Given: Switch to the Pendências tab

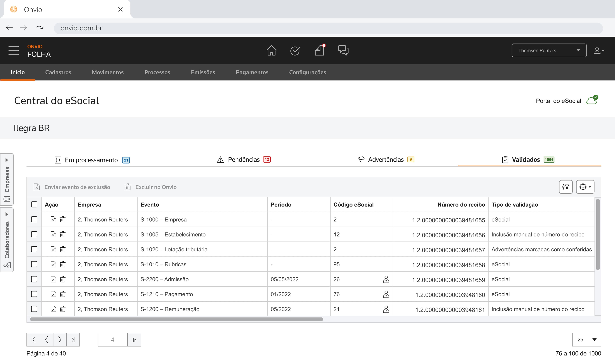Looking at the screenshot, I should pos(244,159).
